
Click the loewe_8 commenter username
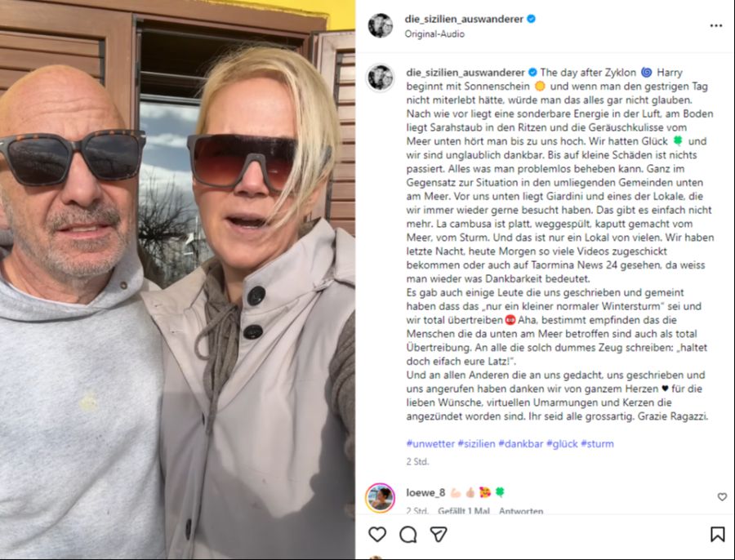click(x=425, y=492)
